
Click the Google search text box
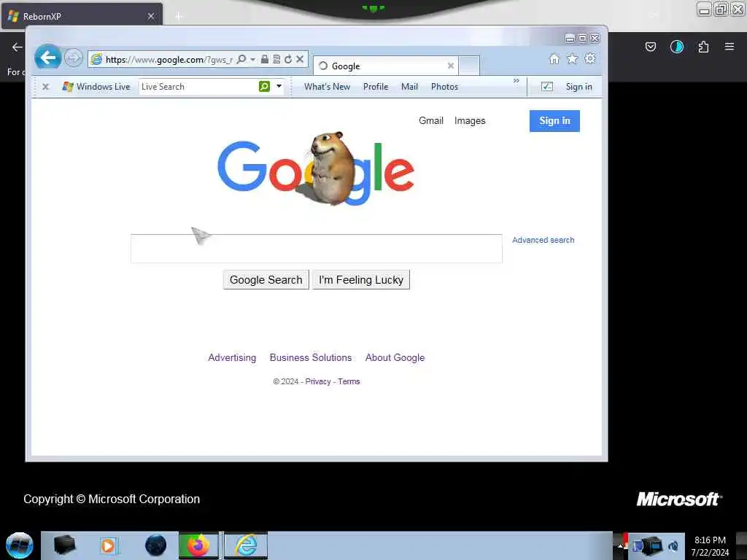point(317,248)
